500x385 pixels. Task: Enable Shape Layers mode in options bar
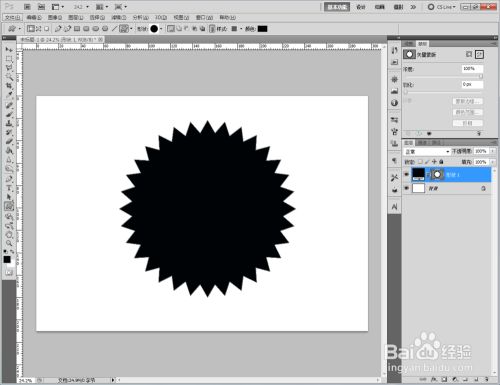(31, 29)
